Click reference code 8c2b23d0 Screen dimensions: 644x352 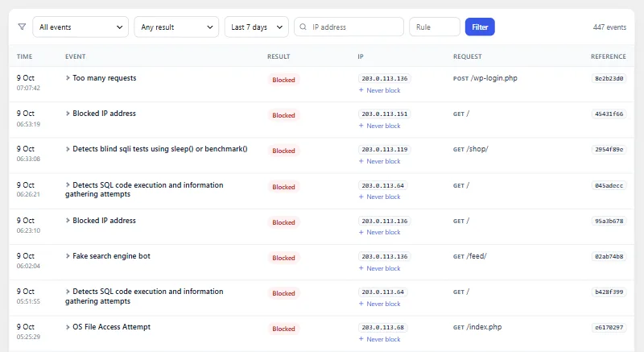tap(609, 78)
